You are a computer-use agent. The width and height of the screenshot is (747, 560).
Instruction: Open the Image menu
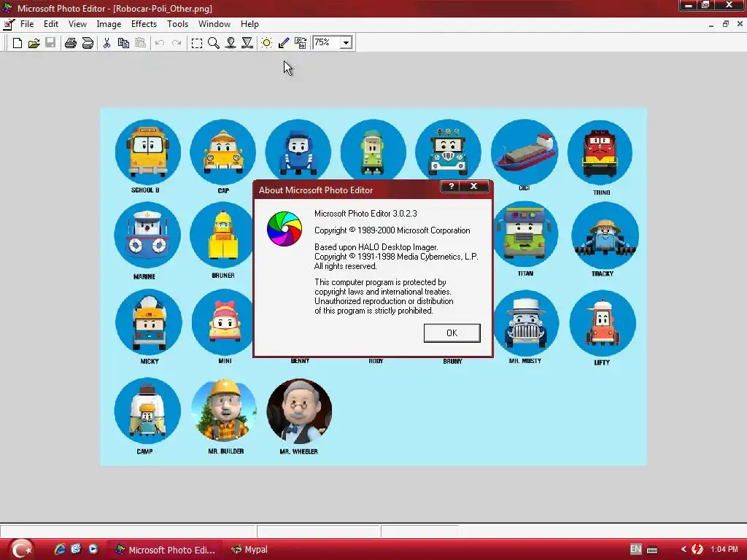pos(109,24)
